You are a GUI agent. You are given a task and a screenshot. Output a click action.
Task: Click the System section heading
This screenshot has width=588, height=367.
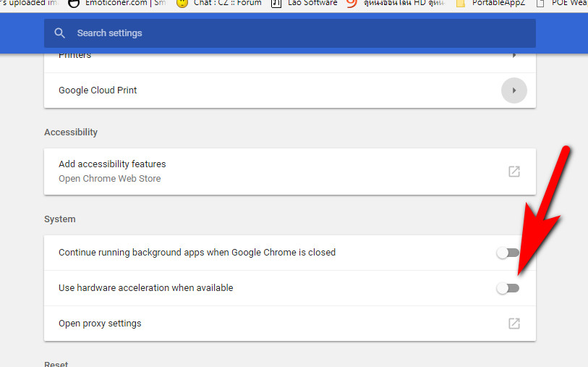click(x=59, y=219)
